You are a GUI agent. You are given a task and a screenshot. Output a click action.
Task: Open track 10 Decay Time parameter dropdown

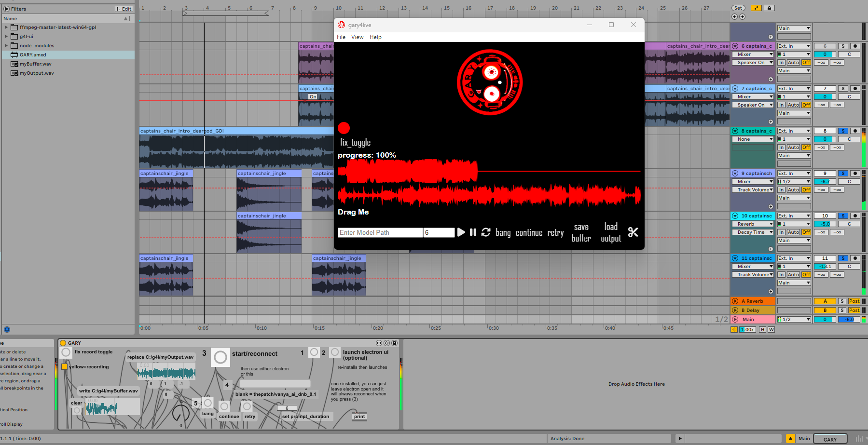pos(753,232)
